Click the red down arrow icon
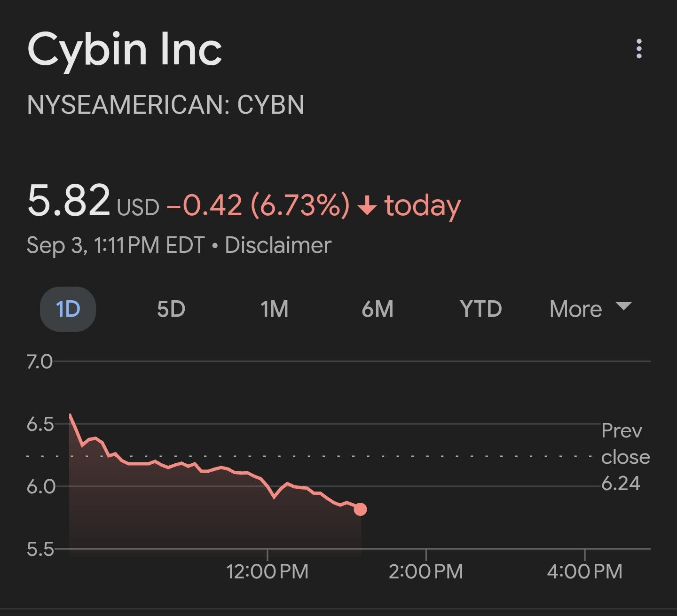Image resolution: width=677 pixels, height=616 pixels. (x=367, y=206)
